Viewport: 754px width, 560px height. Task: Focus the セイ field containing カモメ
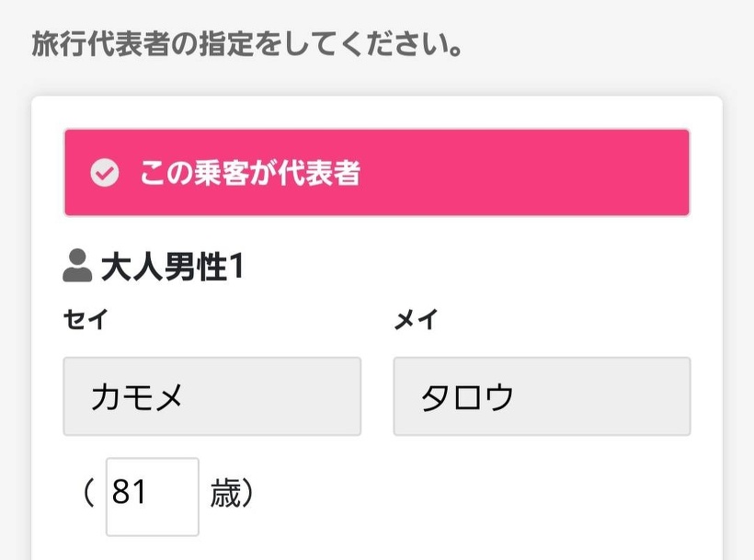point(211,396)
